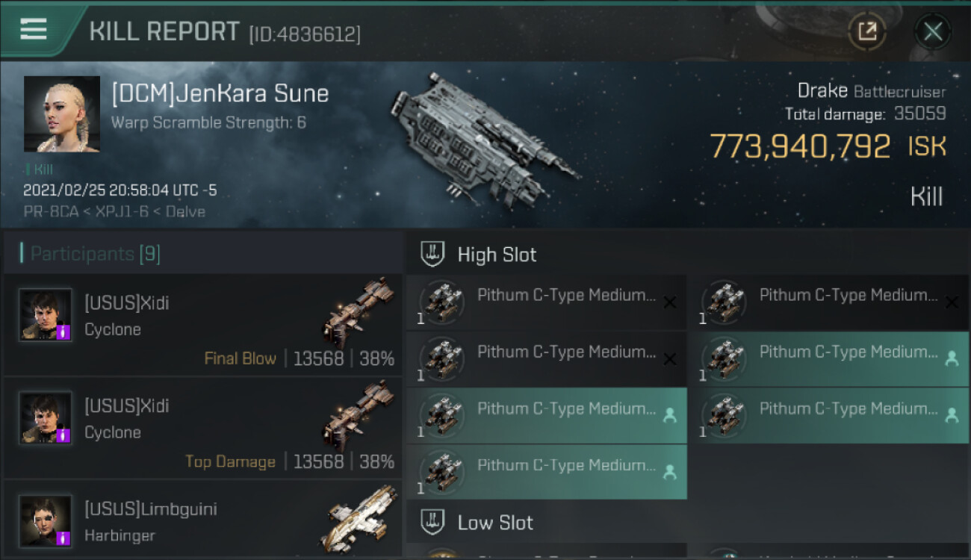
Task: Click the share kill report icon
Action: point(867,31)
